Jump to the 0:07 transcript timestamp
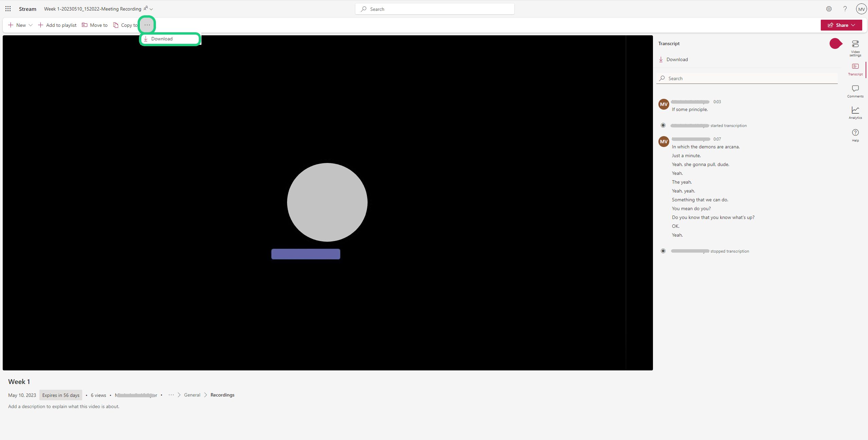 [717, 139]
